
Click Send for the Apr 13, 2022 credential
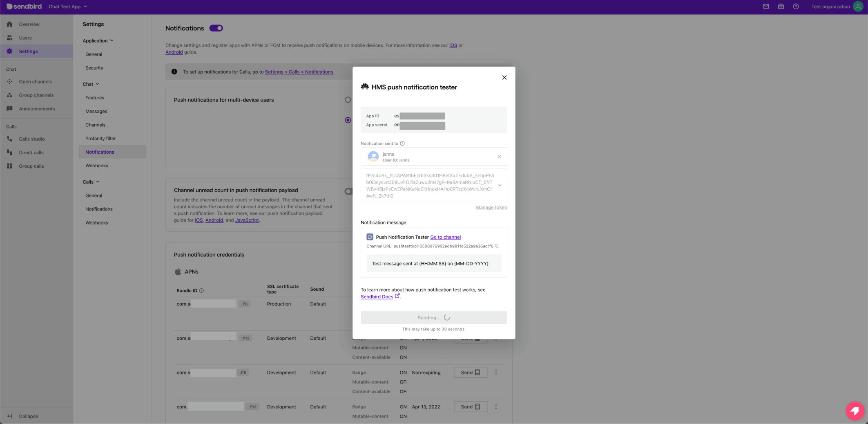pos(471,407)
